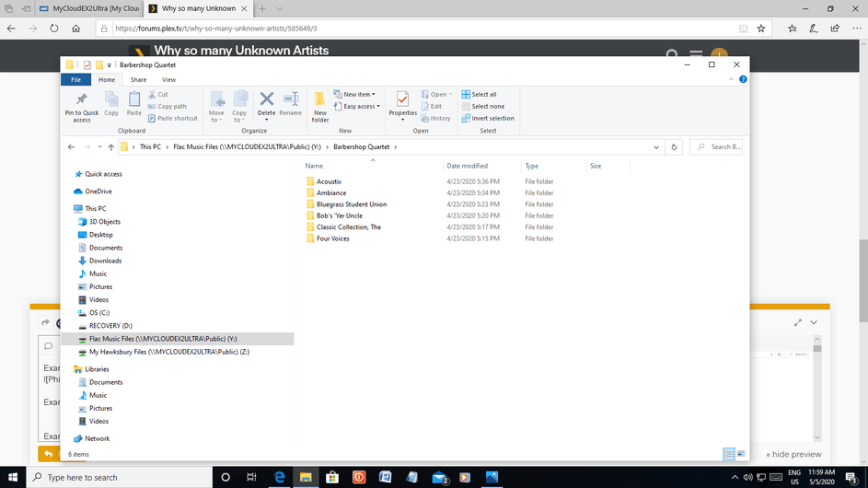The image size is (868, 488).
Task: Switch to the View ribbon tab
Action: 168,80
